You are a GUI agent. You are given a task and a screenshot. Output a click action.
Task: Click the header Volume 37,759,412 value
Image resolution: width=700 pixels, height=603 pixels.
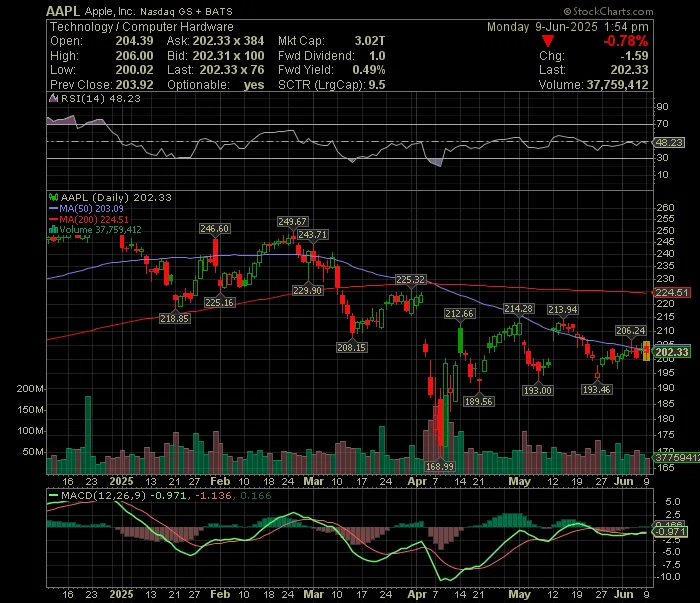[617, 85]
